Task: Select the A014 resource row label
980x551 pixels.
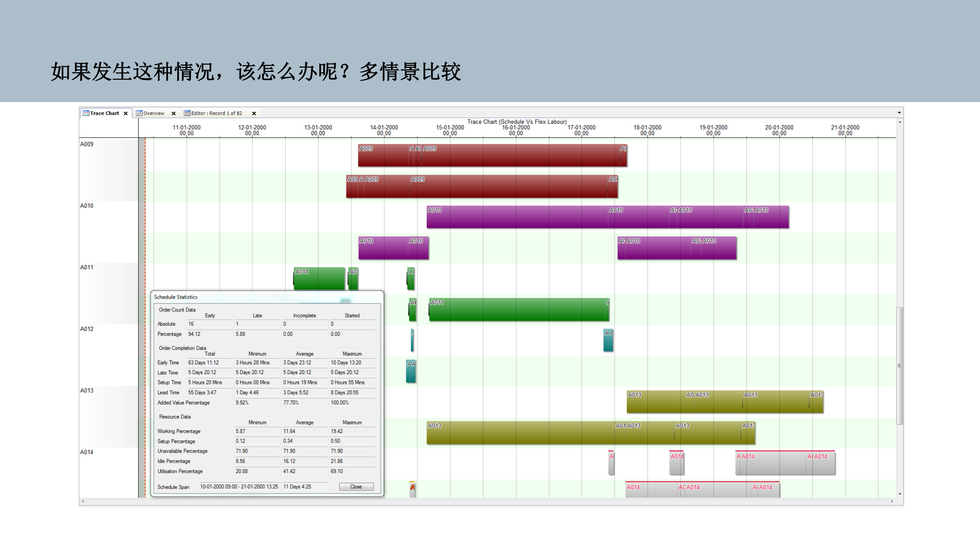Action: coord(87,452)
